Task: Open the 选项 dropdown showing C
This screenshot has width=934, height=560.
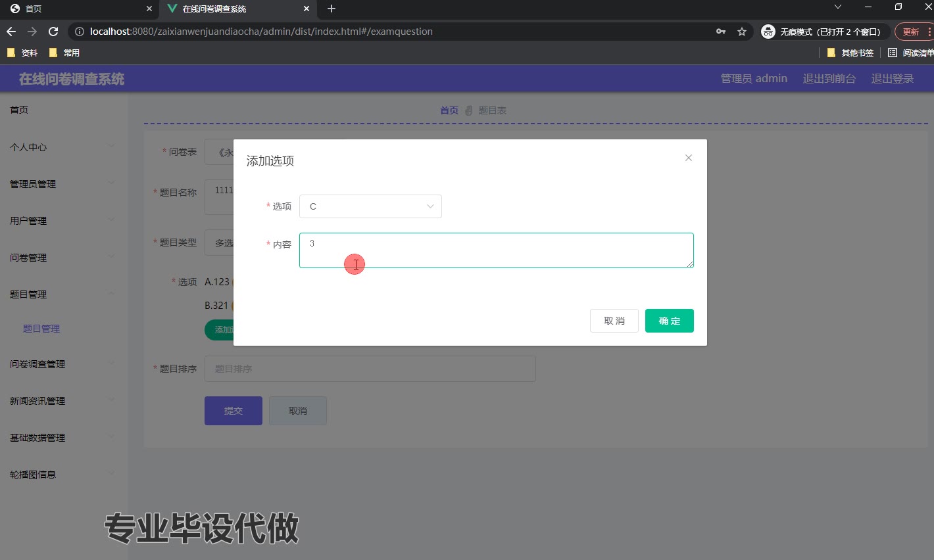Action: [x=370, y=206]
